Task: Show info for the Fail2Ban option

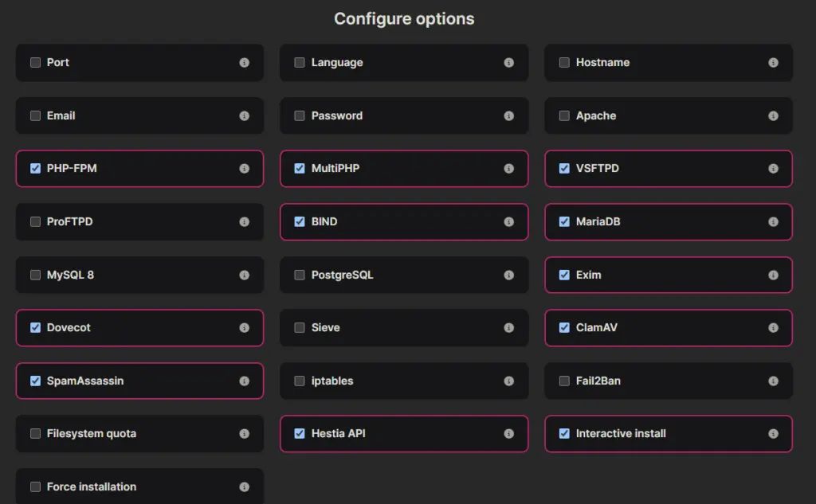Action: [773, 381]
